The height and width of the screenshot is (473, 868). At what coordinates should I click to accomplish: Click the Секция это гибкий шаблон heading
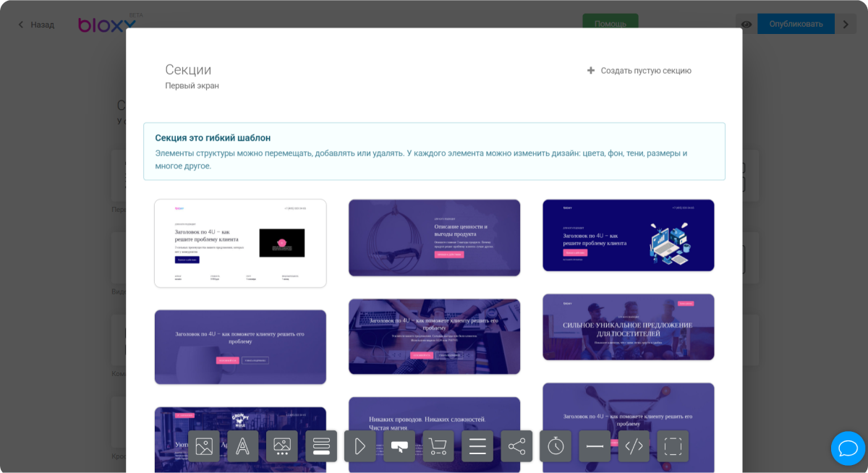pyautogui.click(x=213, y=137)
